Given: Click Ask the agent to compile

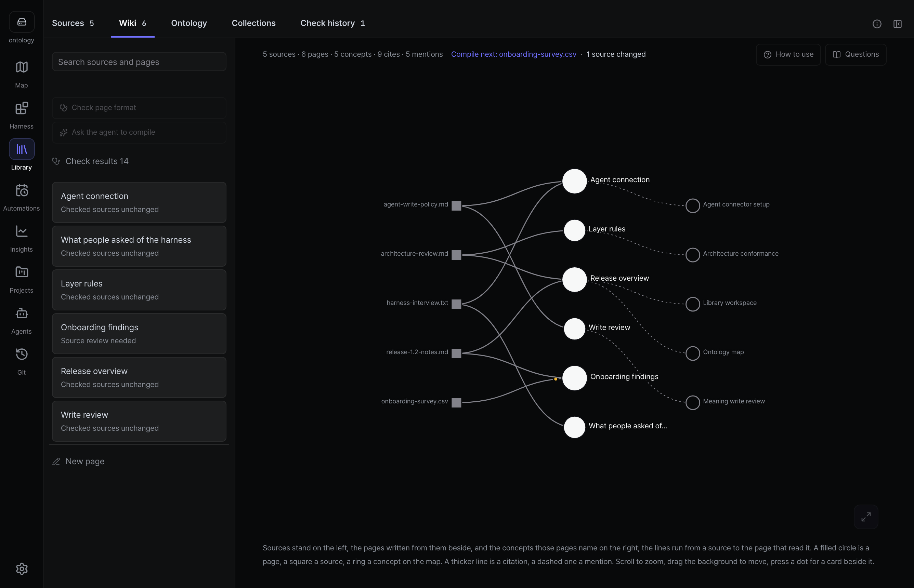Looking at the screenshot, I should [139, 133].
